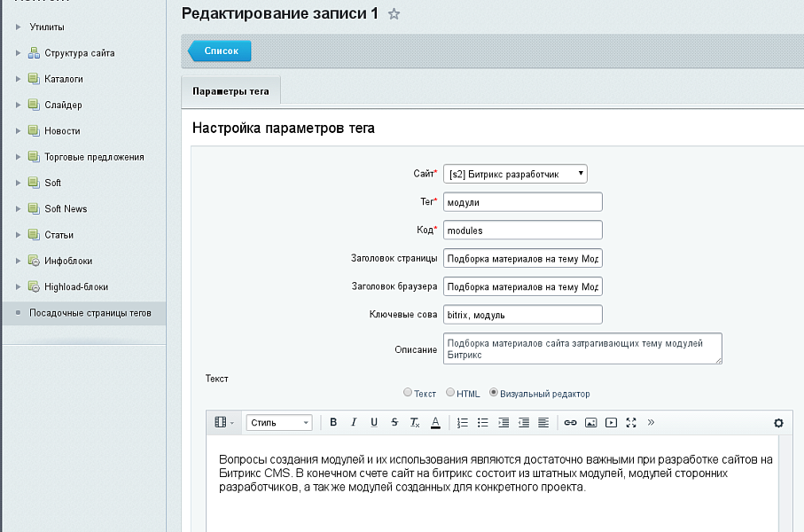Click inside the Тег input field

522,201
